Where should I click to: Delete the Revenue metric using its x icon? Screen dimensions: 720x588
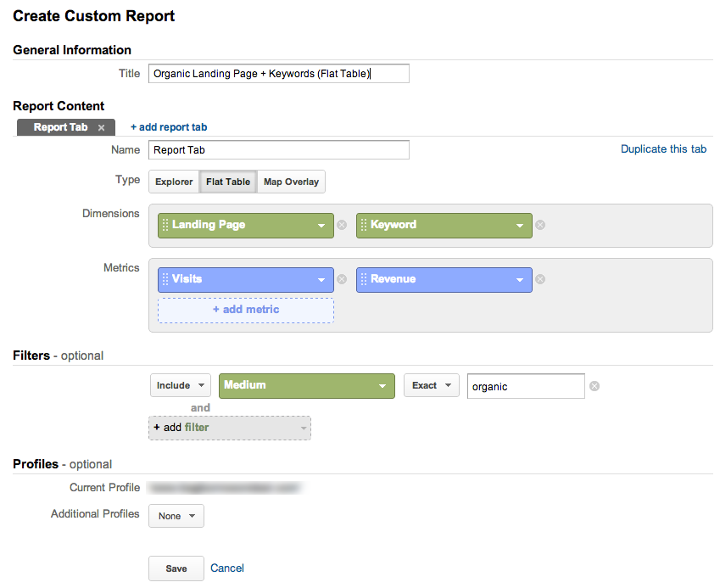click(x=540, y=279)
